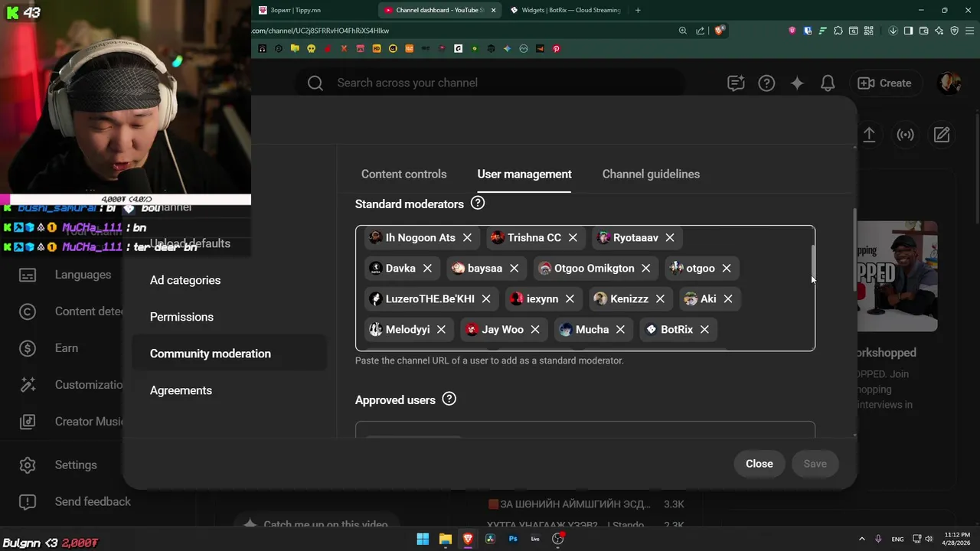980x551 pixels.
Task: Select User management tab
Action: click(x=524, y=174)
